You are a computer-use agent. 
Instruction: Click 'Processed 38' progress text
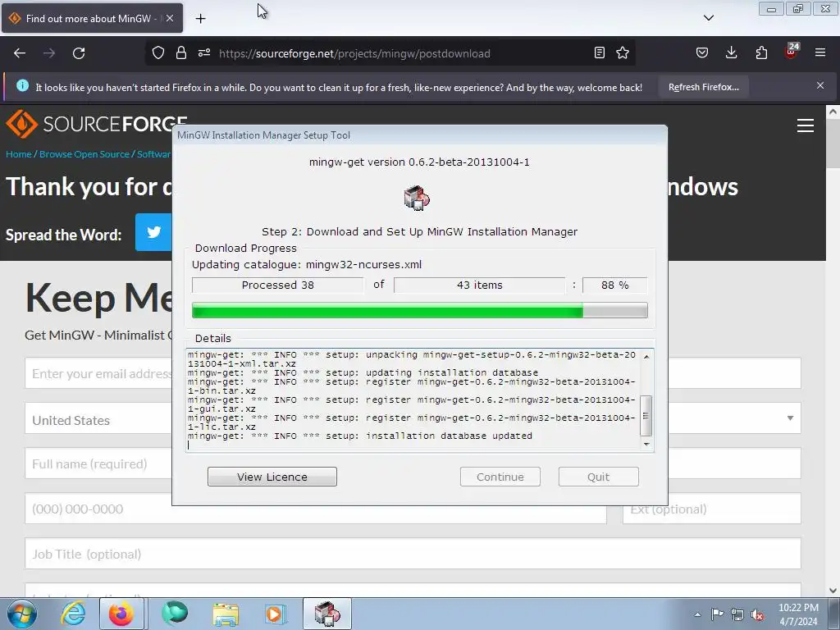[x=277, y=285]
